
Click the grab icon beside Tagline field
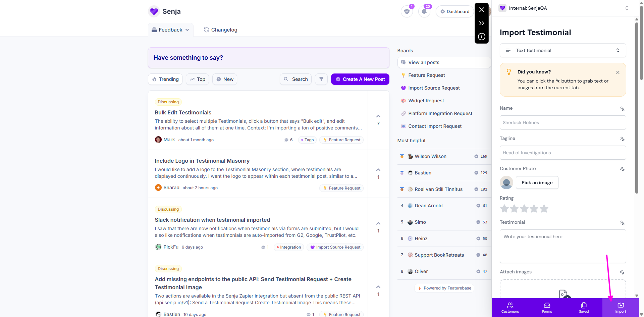click(x=622, y=139)
